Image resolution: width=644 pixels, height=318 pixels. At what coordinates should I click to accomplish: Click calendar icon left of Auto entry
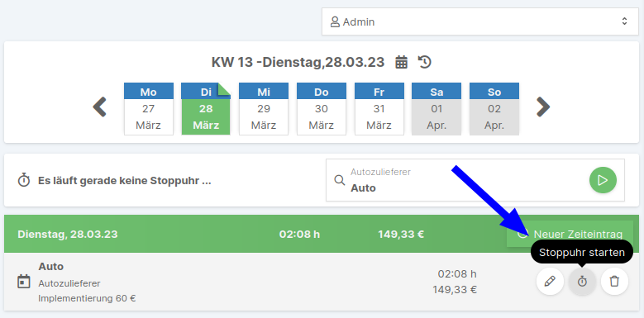pyautogui.click(x=24, y=282)
